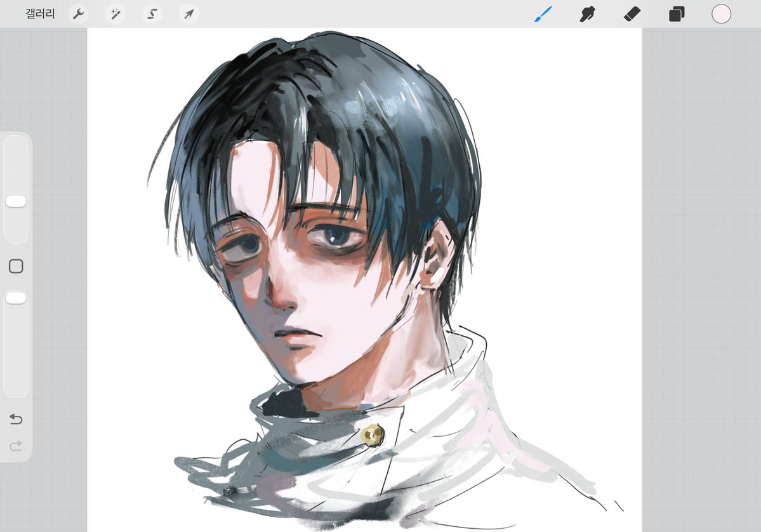Image resolution: width=761 pixels, height=532 pixels.
Task: Activate the Transform arrow tool
Action: tap(189, 14)
